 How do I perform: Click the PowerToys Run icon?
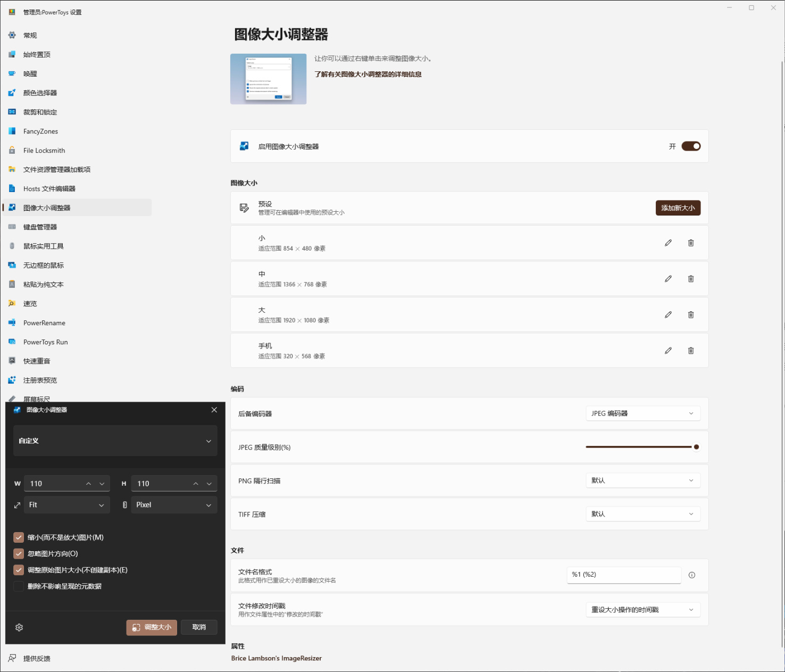tap(12, 342)
